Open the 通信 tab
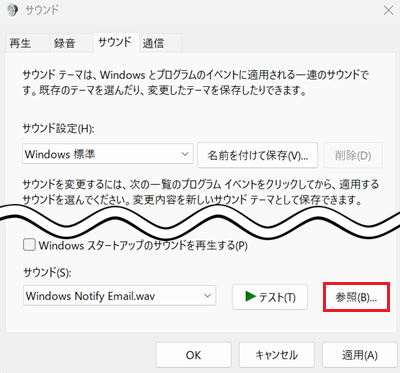Screen dimensions: 400x373 click(x=160, y=43)
